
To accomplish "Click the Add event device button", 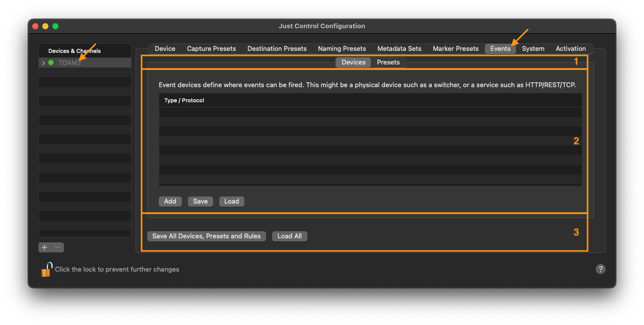I will pyautogui.click(x=170, y=202).
